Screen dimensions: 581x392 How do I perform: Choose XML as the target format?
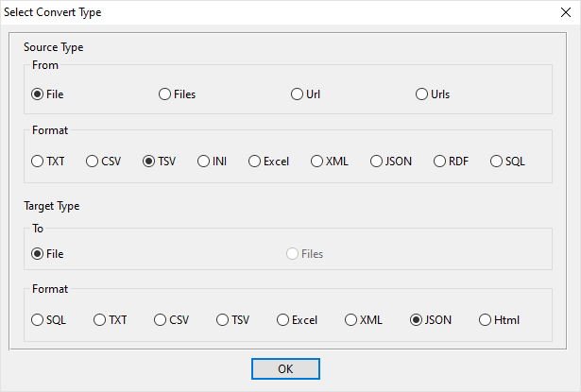coord(351,320)
